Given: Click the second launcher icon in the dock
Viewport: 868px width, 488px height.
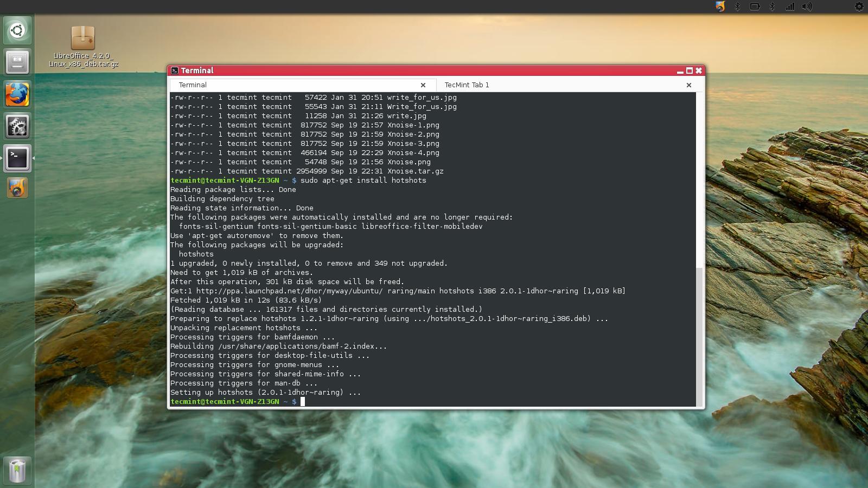Looking at the screenshot, I should click(17, 62).
